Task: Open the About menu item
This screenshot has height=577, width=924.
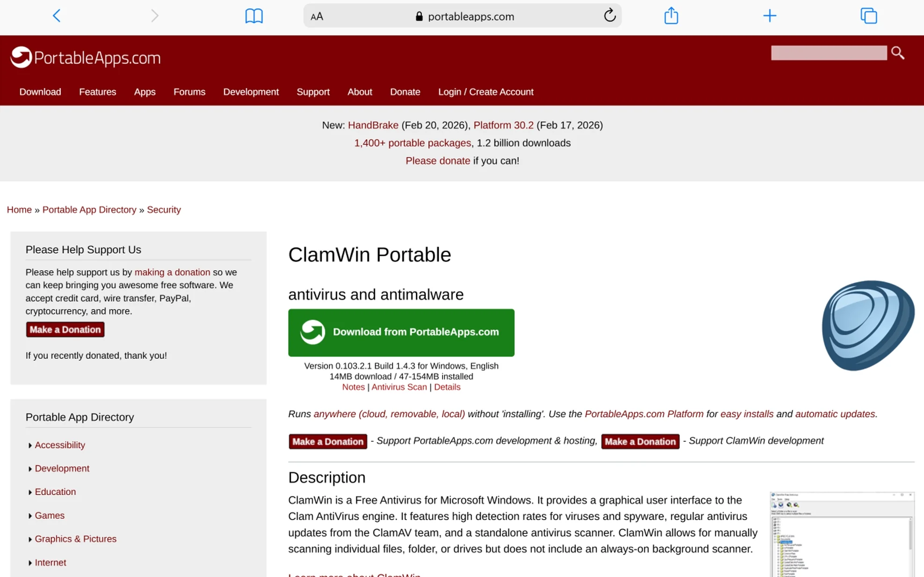Action: (359, 92)
